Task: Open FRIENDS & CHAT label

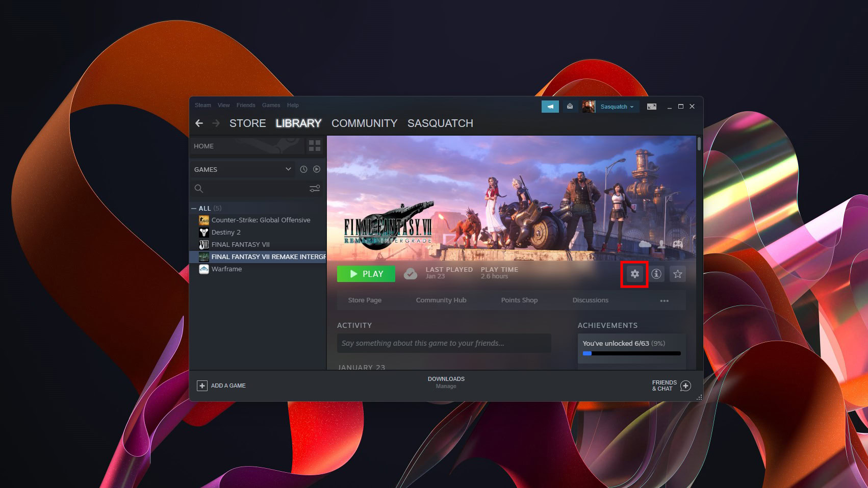Action: [665, 386]
